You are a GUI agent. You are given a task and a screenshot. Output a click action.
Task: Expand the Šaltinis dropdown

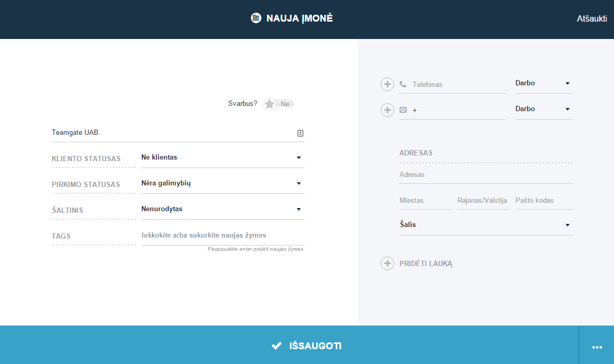[x=223, y=210]
